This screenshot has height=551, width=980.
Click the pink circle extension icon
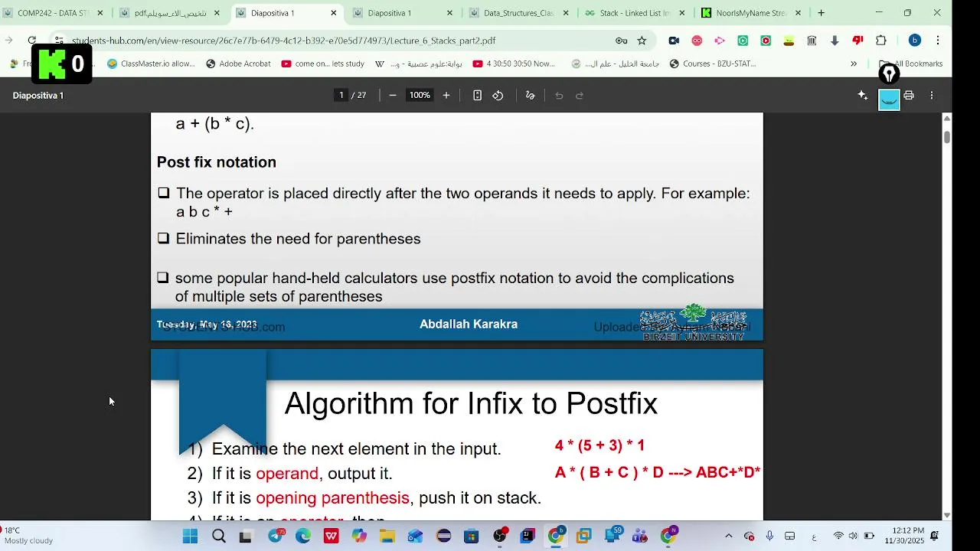point(697,41)
